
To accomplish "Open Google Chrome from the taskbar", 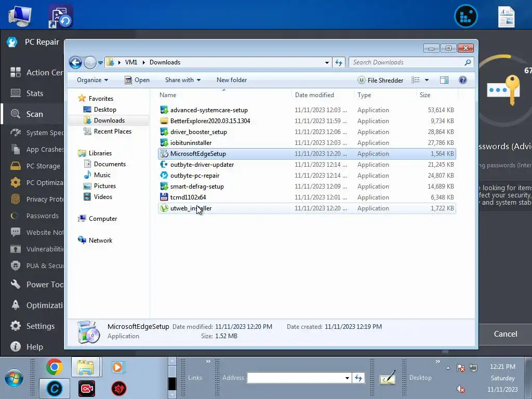I will click(x=54, y=367).
